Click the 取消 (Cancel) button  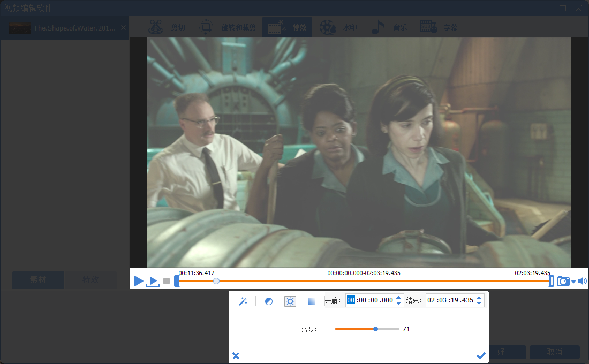pyautogui.click(x=554, y=352)
